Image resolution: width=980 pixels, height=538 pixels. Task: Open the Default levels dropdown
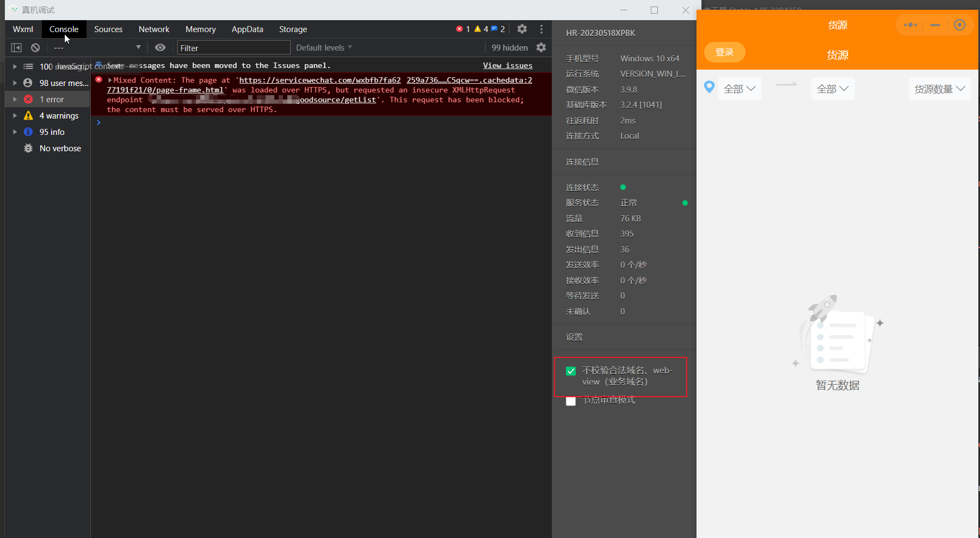[324, 47]
